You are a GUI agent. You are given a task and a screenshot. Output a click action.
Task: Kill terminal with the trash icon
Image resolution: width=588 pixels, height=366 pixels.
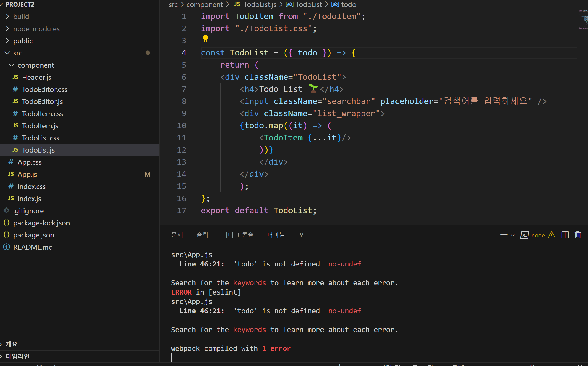click(x=578, y=235)
